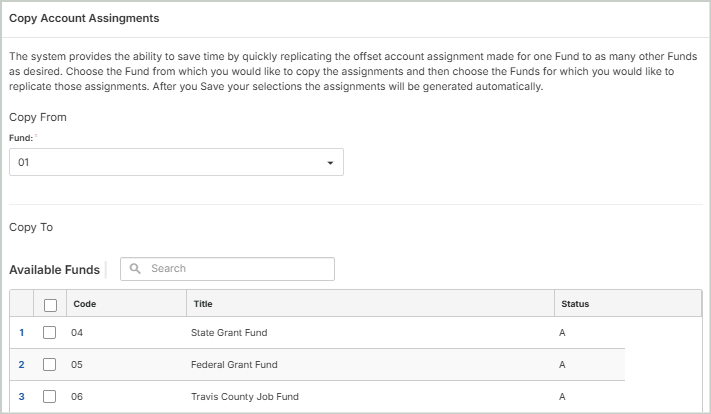
Task: Click the Status column header
Action: tap(575, 304)
